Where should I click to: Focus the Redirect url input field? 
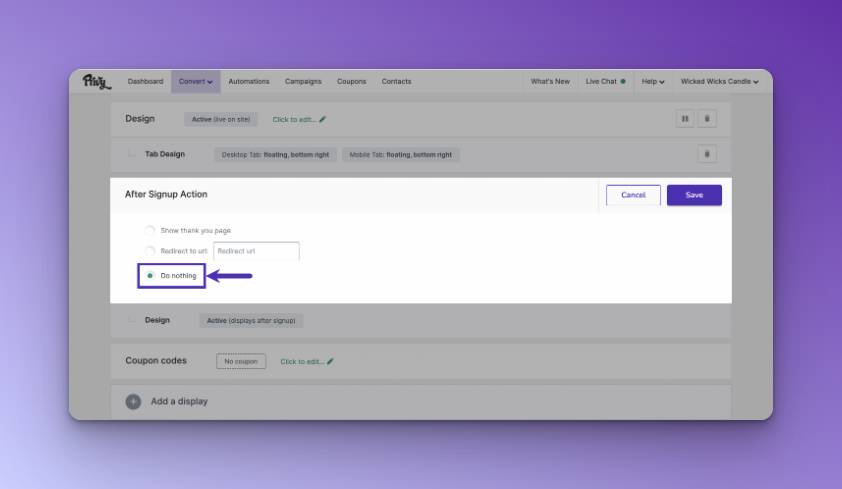point(256,251)
